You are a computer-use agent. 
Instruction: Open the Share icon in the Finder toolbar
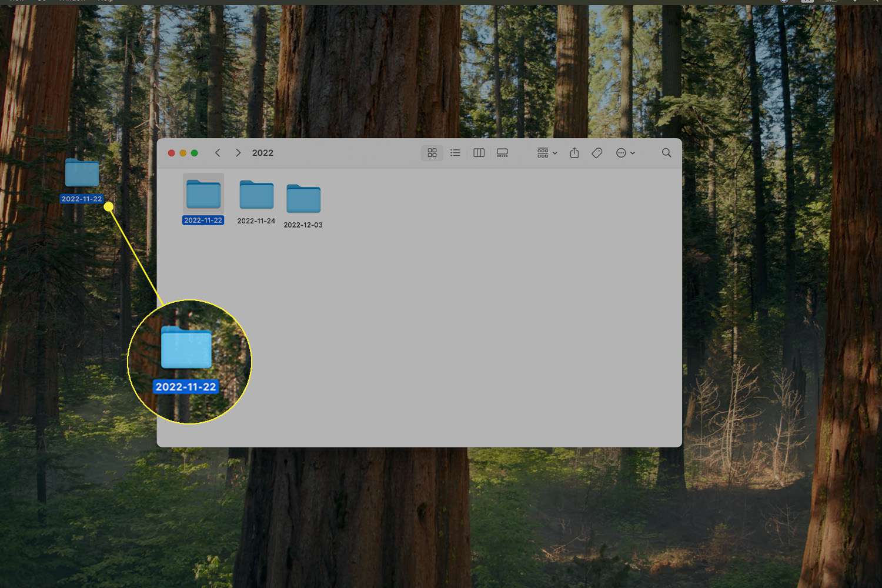point(574,153)
